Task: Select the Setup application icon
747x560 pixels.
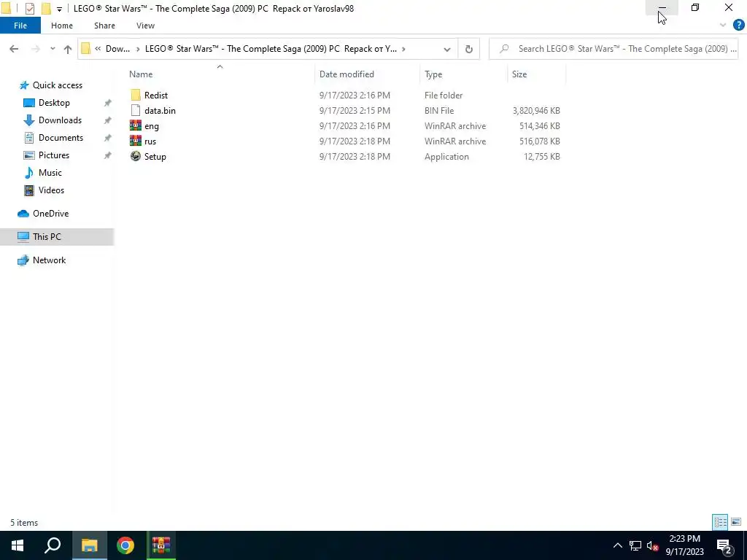Action: click(x=136, y=156)
